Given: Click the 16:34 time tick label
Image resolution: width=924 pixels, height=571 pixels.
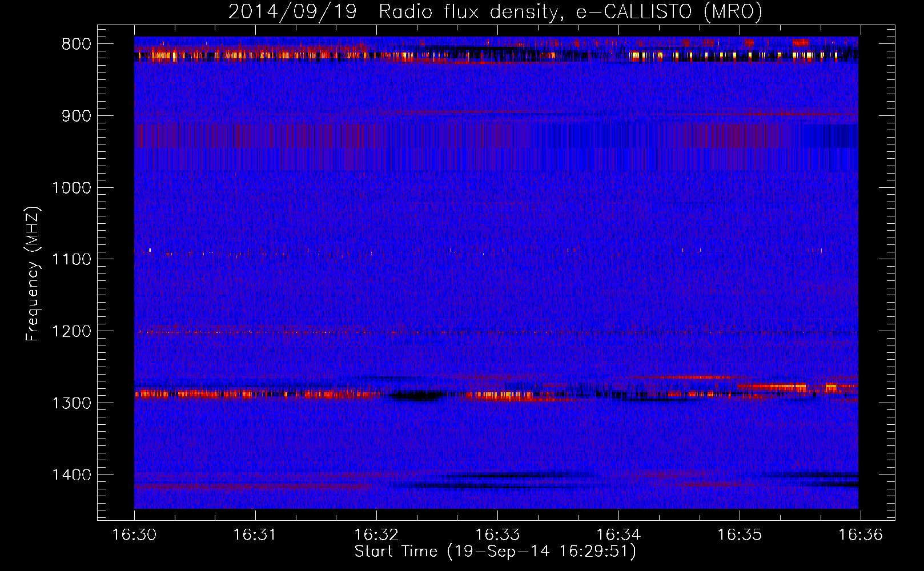Looking at the screenshot, I should [x=618, y=534].
